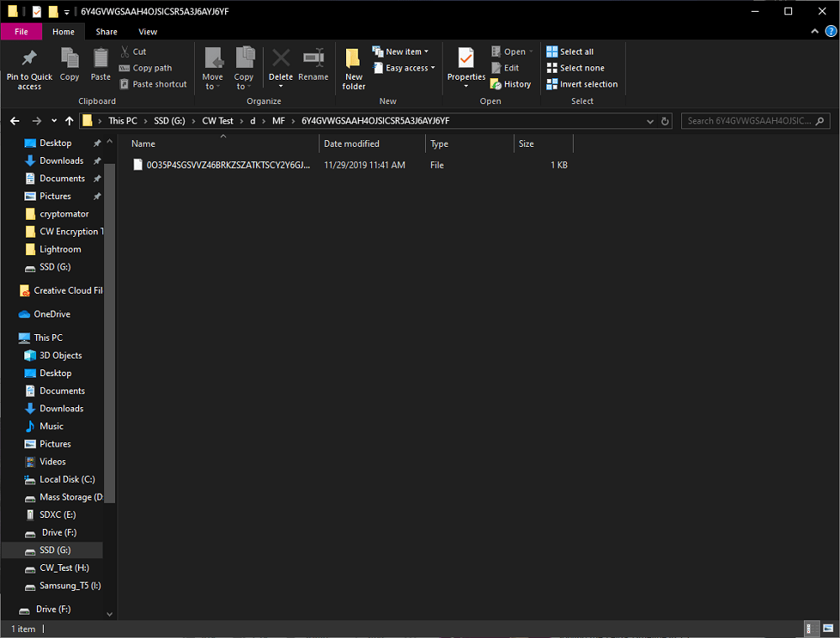Image resolution: width=840 pixels, height=638 pixels.
Task: Click the Properties icon
Action: pyautogui.click(x=466, y=58)
